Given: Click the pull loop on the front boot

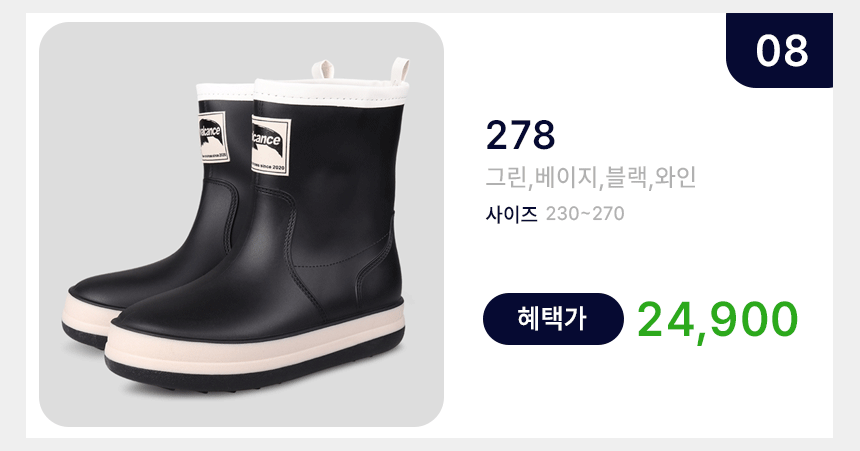Looking at the screenshot, I should pos(400,70).
